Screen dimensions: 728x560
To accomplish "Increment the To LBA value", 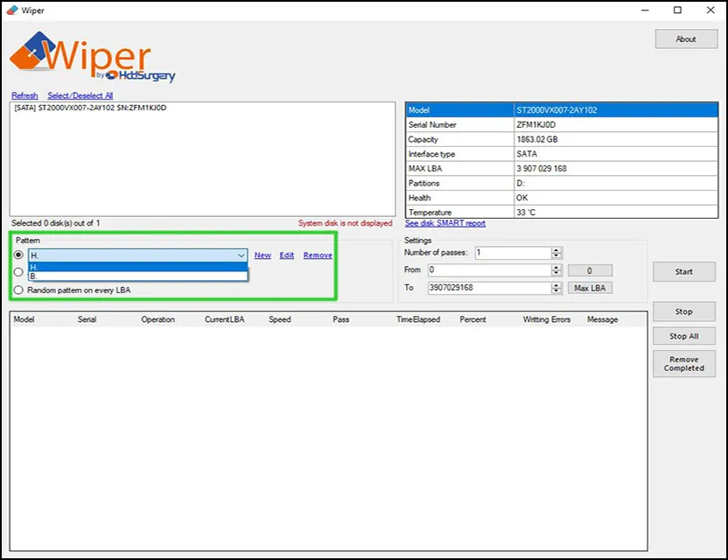I will point(556,284).
